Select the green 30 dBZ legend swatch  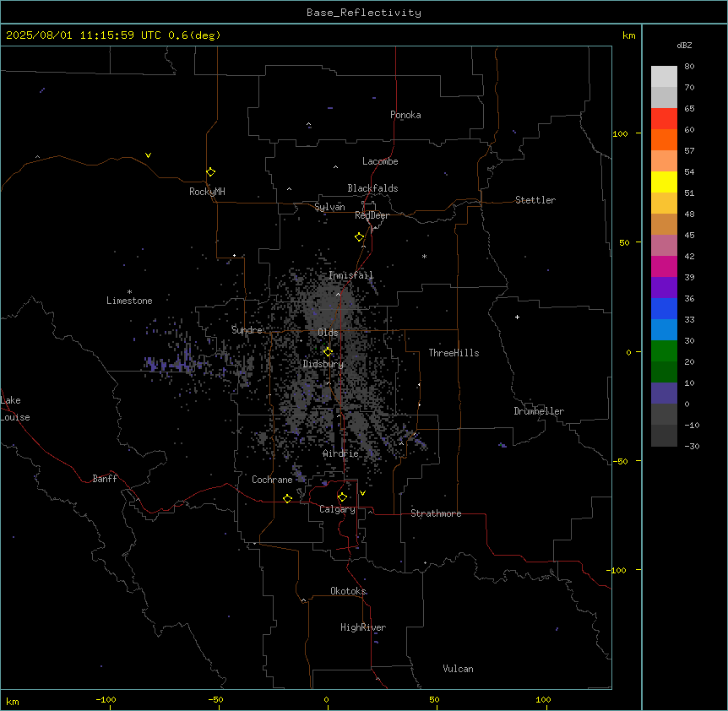pos(664,351)
